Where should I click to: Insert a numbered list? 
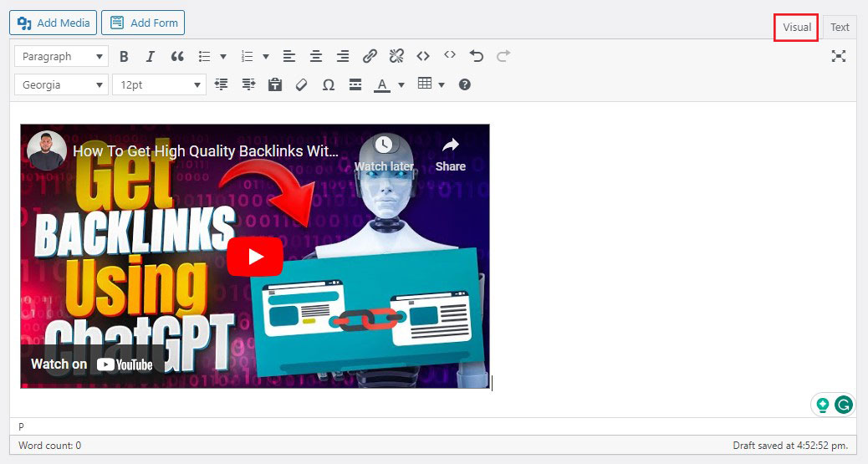click(x=248, y=57)
